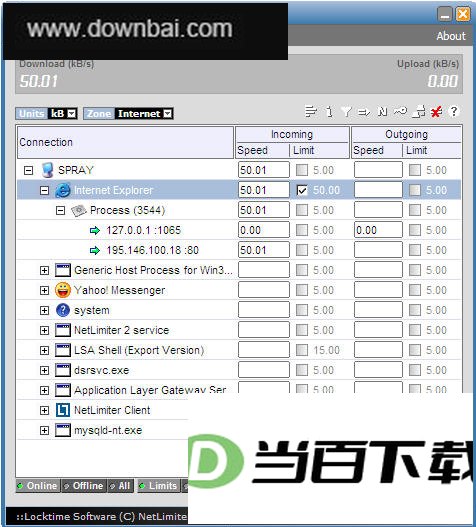Expand the mysqld-nt.exe node

click(x=44, y=431)
